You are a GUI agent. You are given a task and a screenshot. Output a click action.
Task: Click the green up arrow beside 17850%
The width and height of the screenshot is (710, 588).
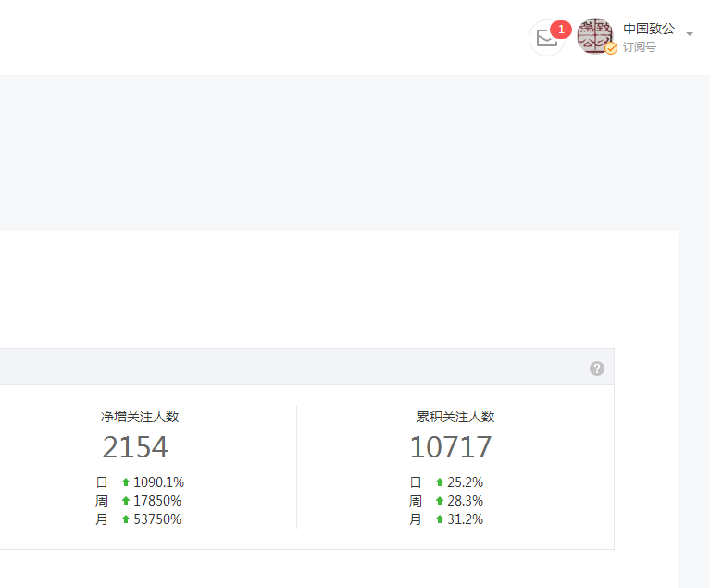tap(126, 501)
